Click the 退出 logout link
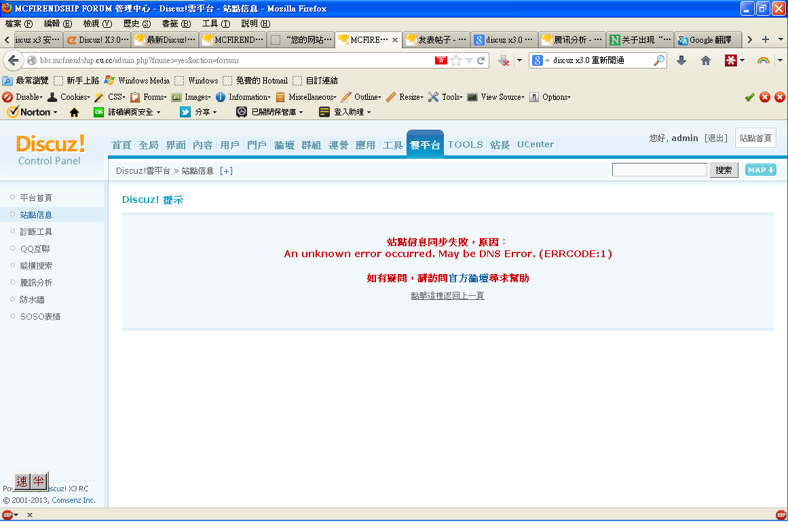788x532 pixels. (716, 138)
